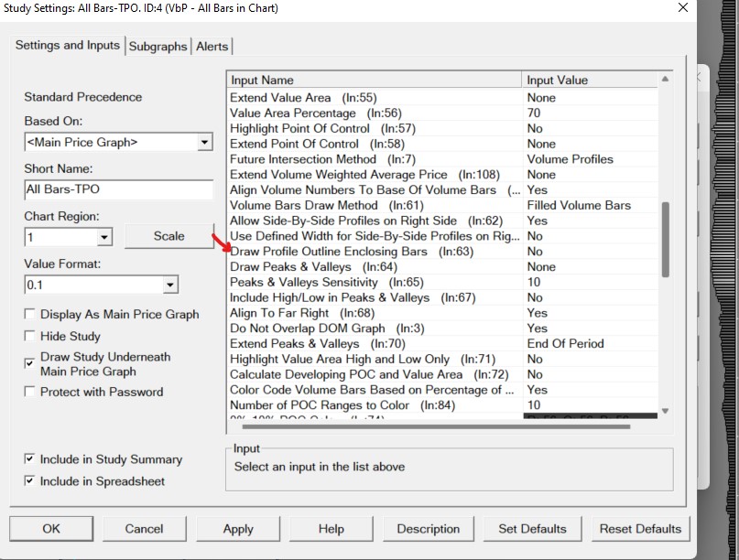The height and width of the screenshot is (560, 739).
Task: Click the Cancel button
Action: (144, 529)
